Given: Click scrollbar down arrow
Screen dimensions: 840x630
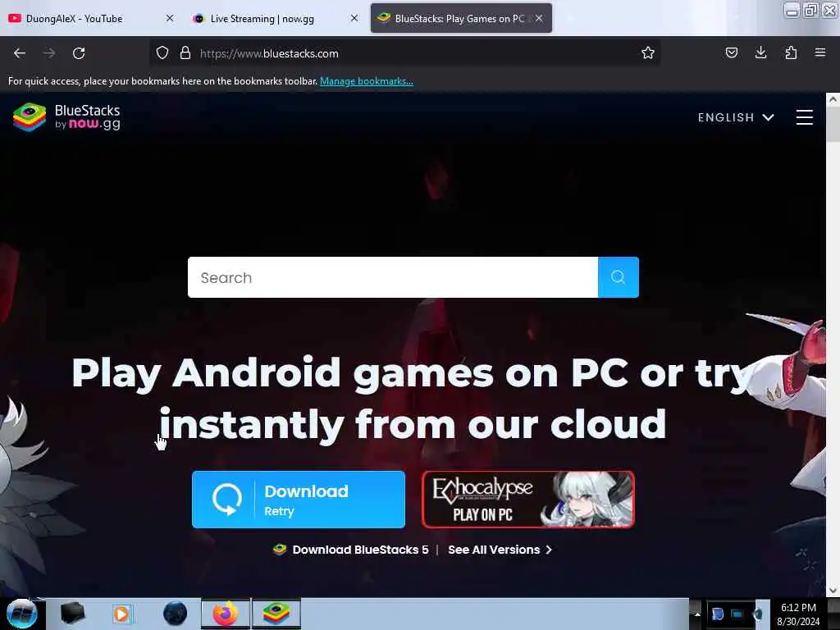Looking at the screenshot, I should tap(833, 591).
